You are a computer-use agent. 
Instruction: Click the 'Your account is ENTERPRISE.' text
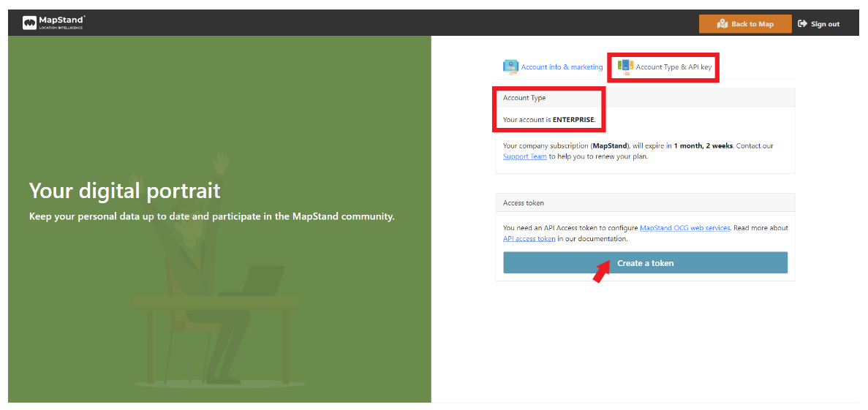(x=549, y=120)
